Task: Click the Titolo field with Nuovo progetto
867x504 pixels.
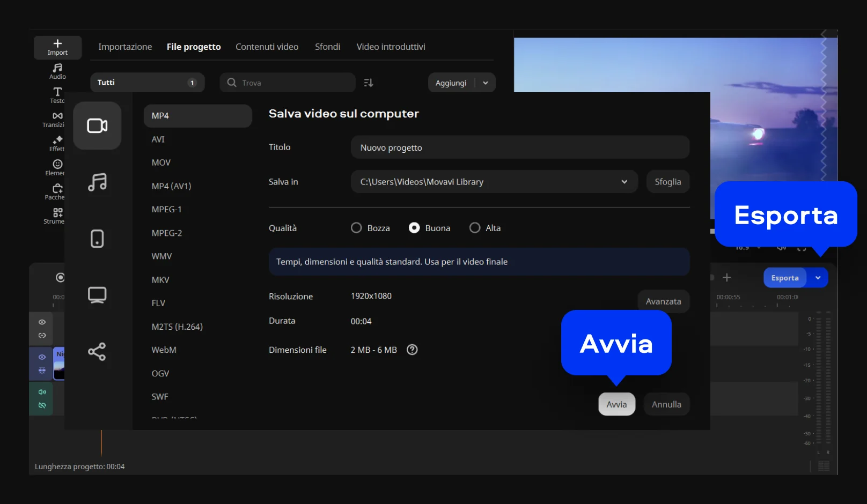Action: coord(519,147)
